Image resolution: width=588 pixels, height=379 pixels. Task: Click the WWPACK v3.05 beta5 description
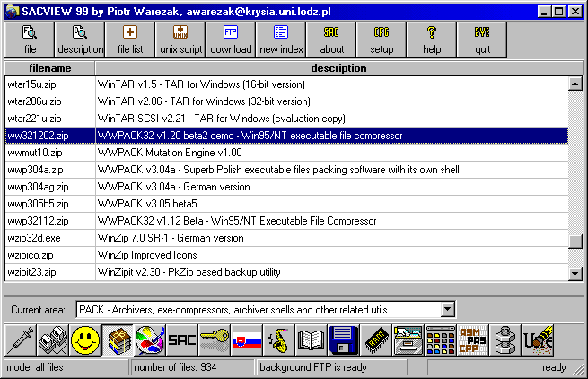(147, 204)
